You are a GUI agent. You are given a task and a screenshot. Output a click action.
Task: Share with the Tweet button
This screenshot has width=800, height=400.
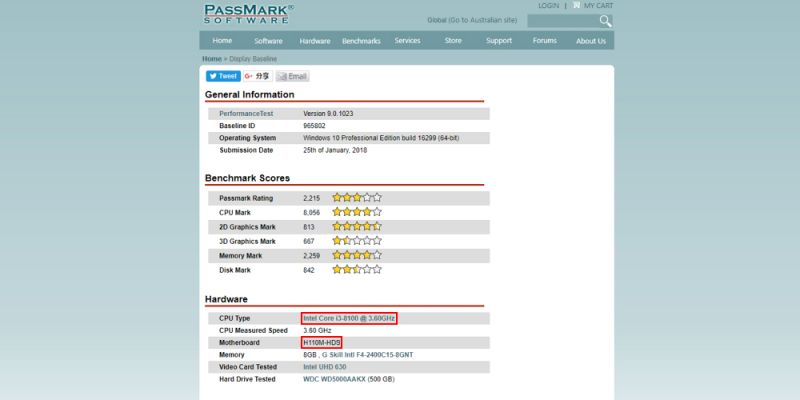pyautogui.click(x=223, y=76)
